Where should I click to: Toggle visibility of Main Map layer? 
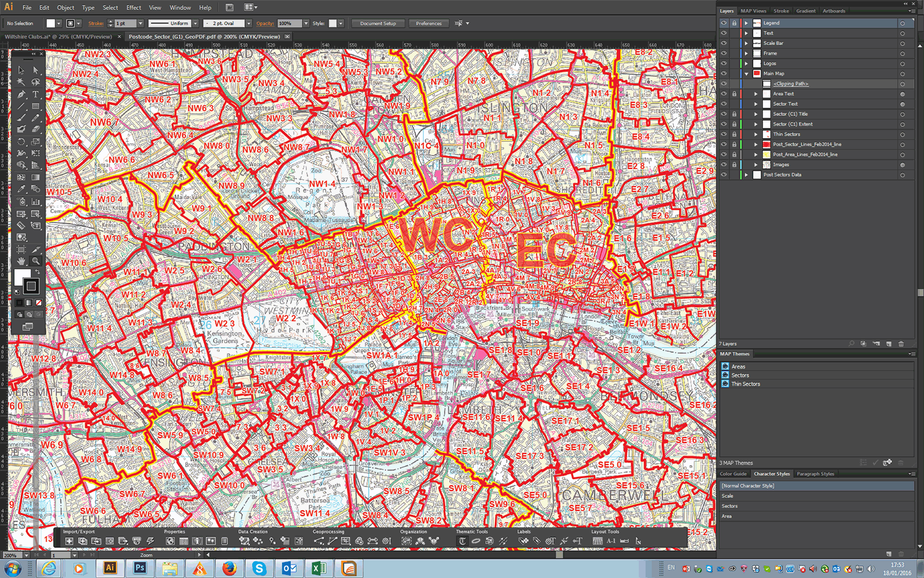coord(724,73)
